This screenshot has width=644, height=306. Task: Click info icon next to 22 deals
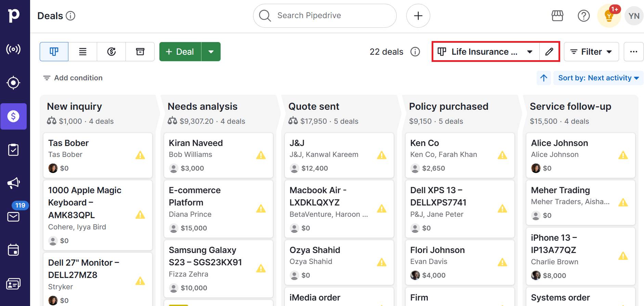click(x=415, y=52)
